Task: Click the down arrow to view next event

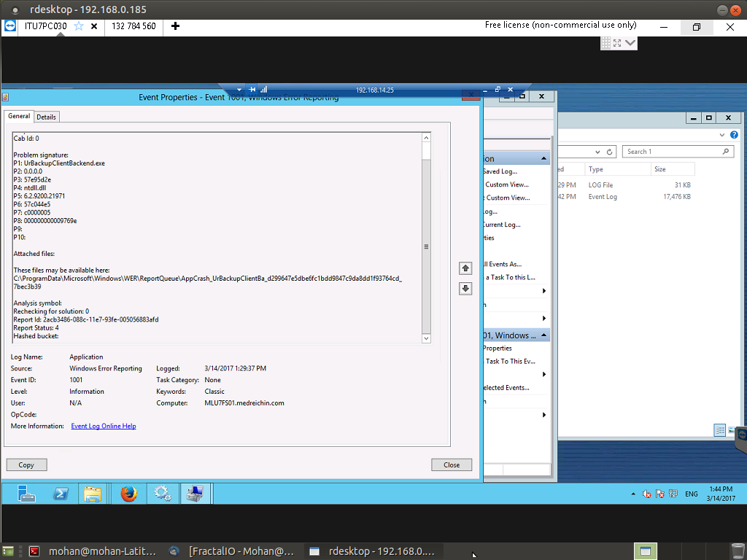Action: click(x=465, y=289)
